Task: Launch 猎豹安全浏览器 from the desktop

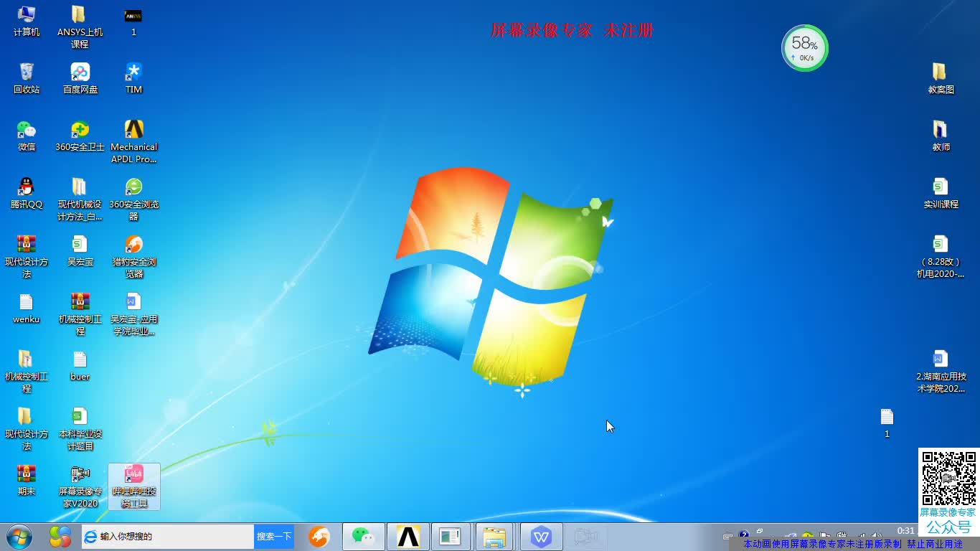Action: [x=133, y=256]
